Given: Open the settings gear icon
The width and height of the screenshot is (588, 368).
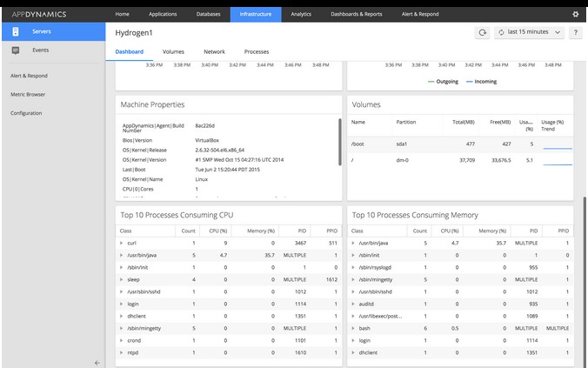Looking at the screenshot, I should [x=575, y=14].
